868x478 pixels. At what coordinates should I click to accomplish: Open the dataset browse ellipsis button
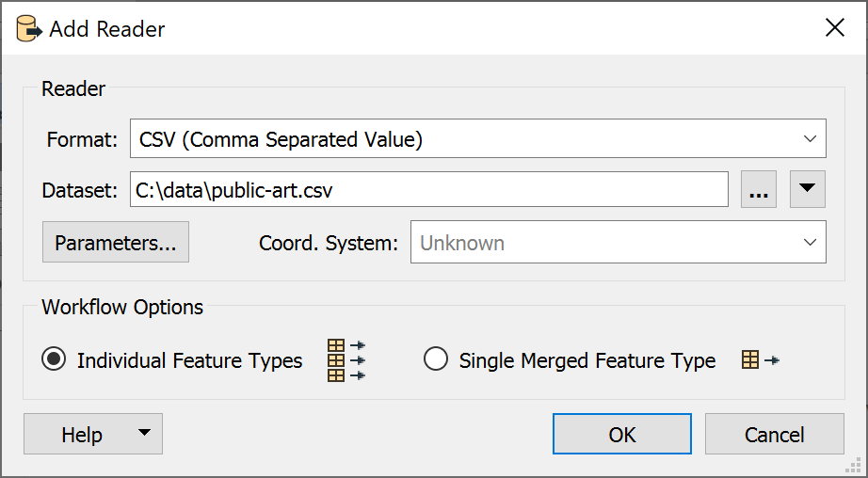(x=759, y=189)
